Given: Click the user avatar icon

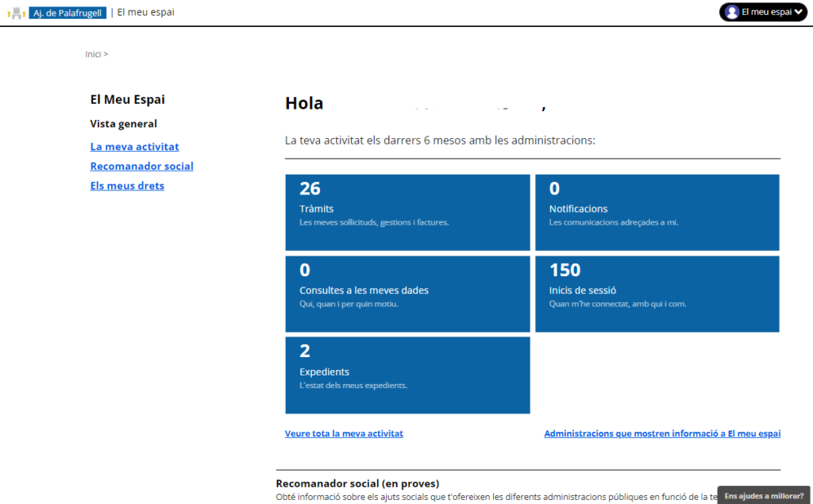Looking at the screenshot, I should [x=731, y=12].
